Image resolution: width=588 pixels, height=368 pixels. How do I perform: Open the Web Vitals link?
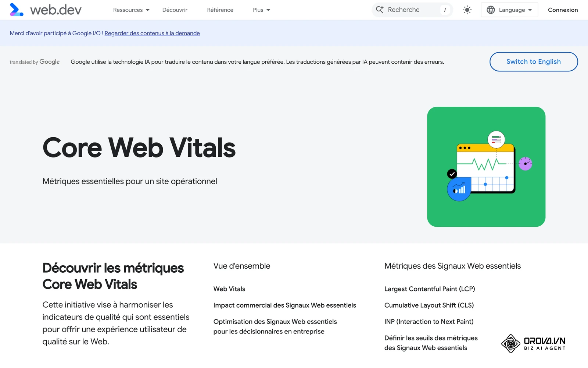point(229,289)
